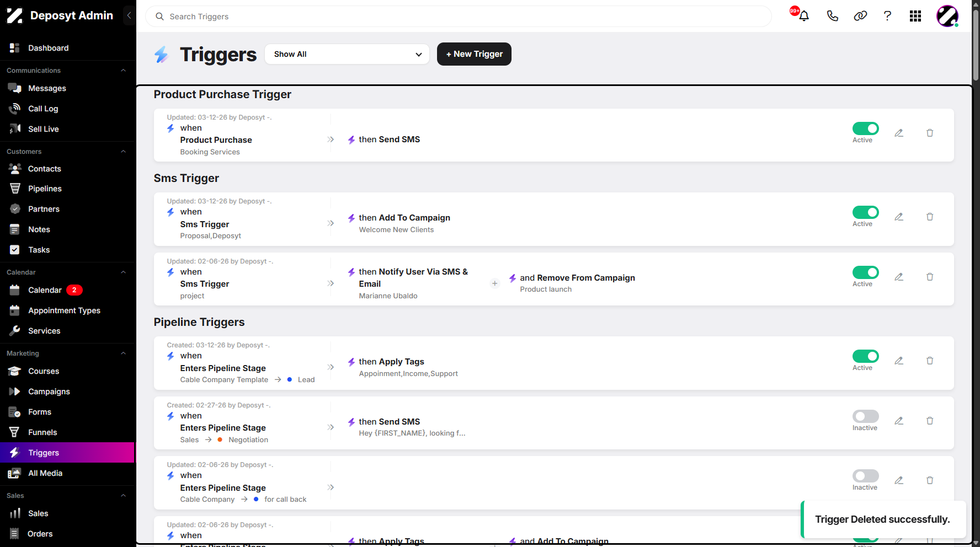Image resolution: width=980 pixels, height=547 pixels.
Task: Collapse the Communications section
Action: pos(123,71)
